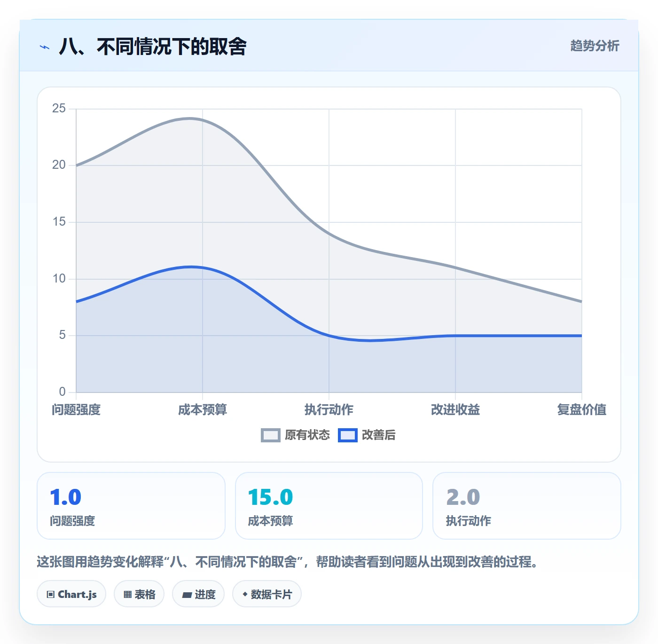Screen dimensions: 658x644
Task: Click the 问题强度 x-axis label
Action: coord(76,409)
